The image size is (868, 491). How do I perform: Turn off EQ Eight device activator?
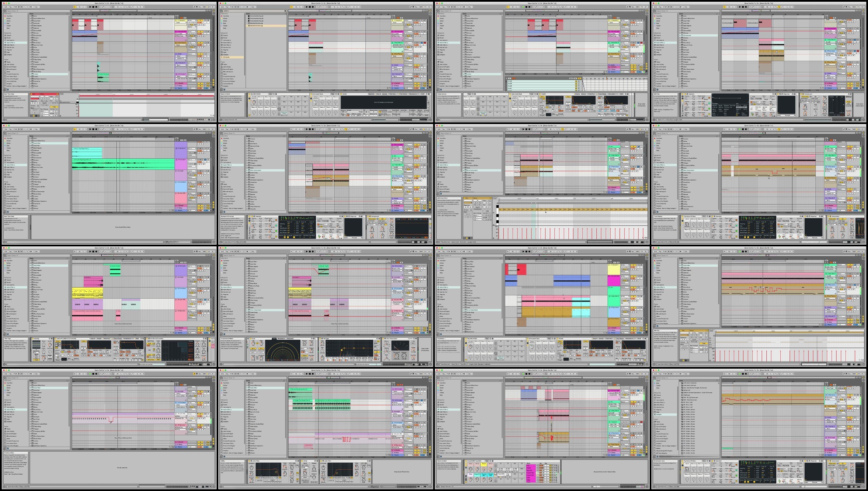click(x=320, y=339)
